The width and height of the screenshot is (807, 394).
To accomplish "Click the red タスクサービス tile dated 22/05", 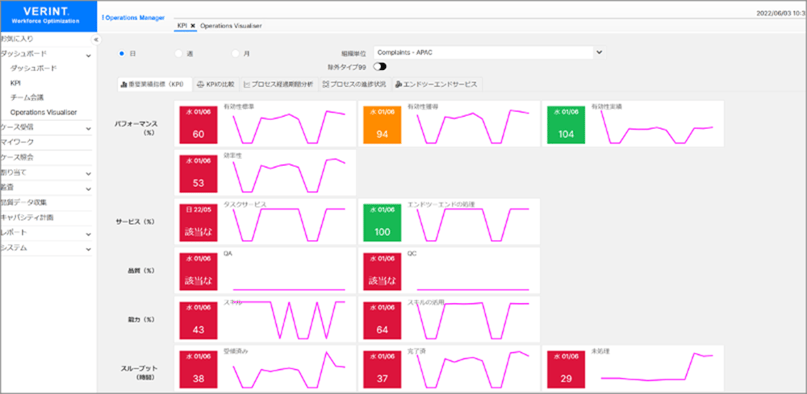I will tap(198, 222).
